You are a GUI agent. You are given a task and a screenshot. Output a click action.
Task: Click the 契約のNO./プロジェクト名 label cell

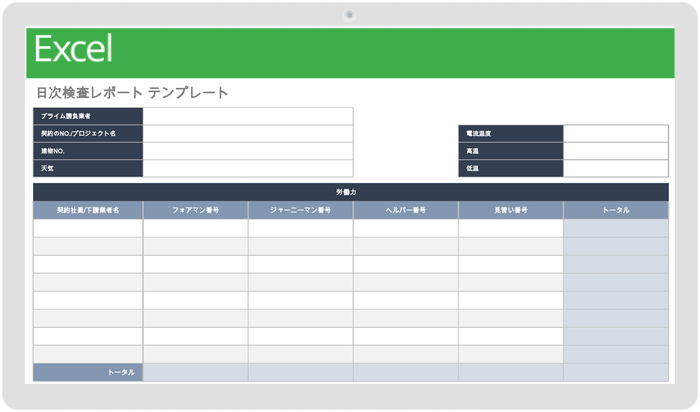point(88,133)
